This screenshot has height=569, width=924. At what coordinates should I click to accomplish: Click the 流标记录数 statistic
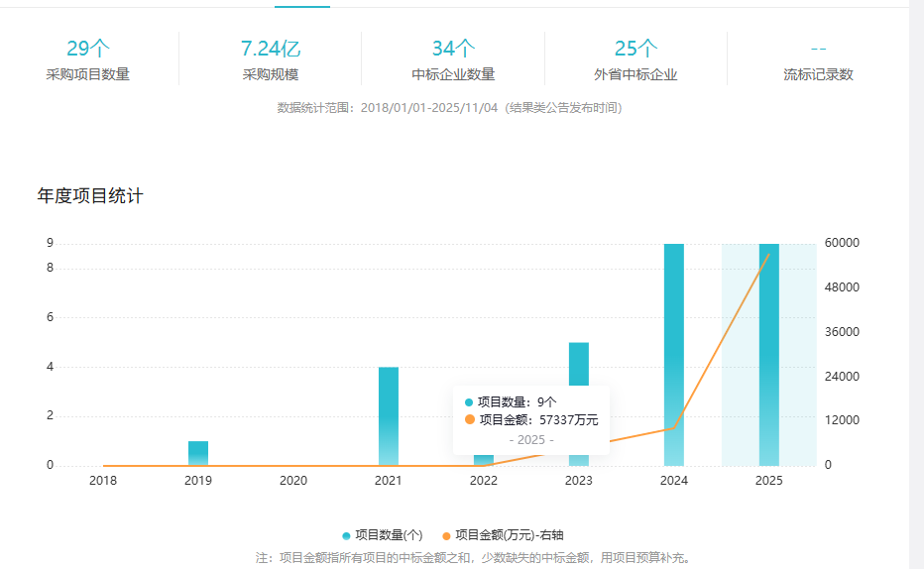[818, 61]
